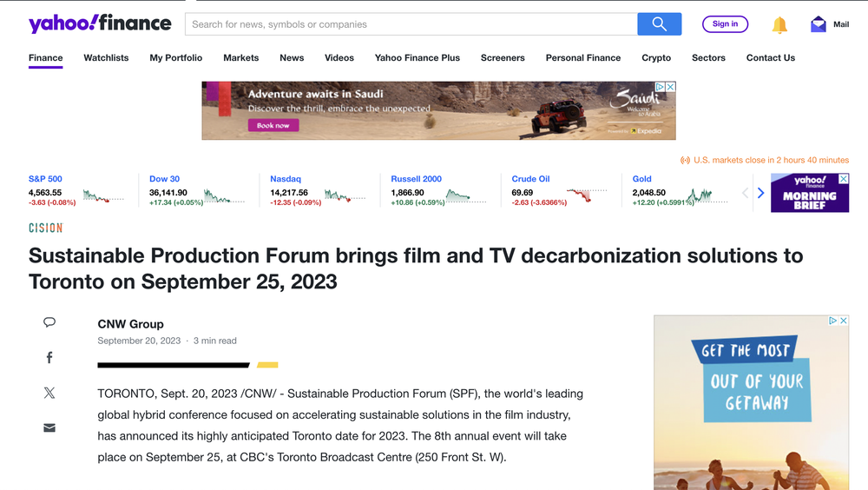Click the blue search magnifier button
The height and width of the screenshot is (490, 868).
pyautogui.click(x=660, y=23)
